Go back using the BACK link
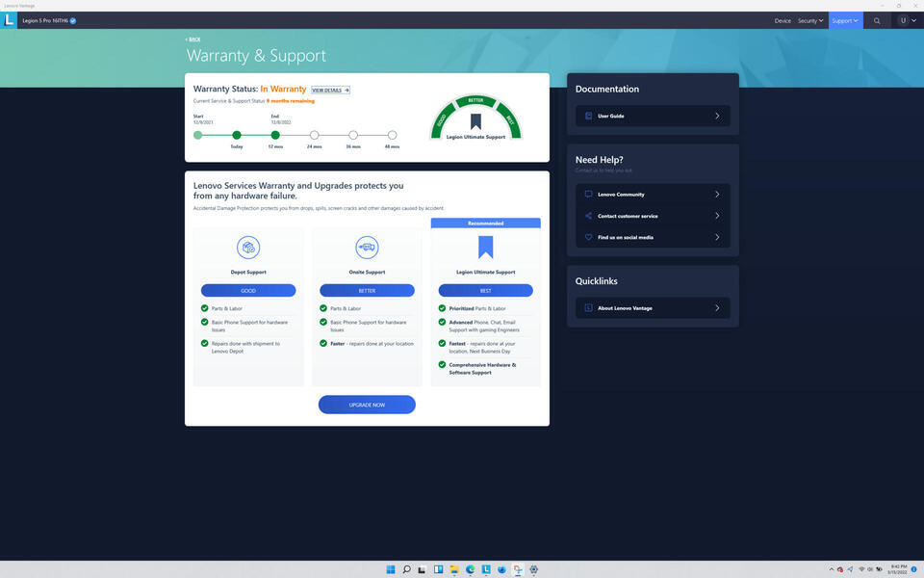Viewport: 924px width, 578px height. click(192, 39)
